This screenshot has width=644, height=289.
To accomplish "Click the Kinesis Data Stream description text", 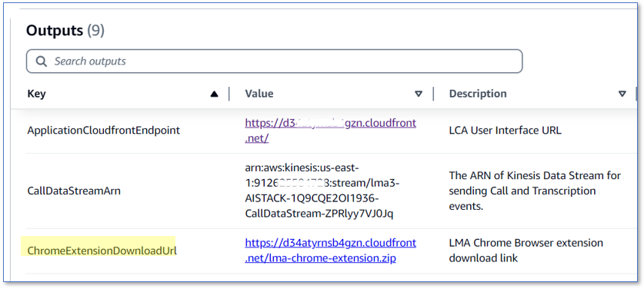I will point(535,191).
